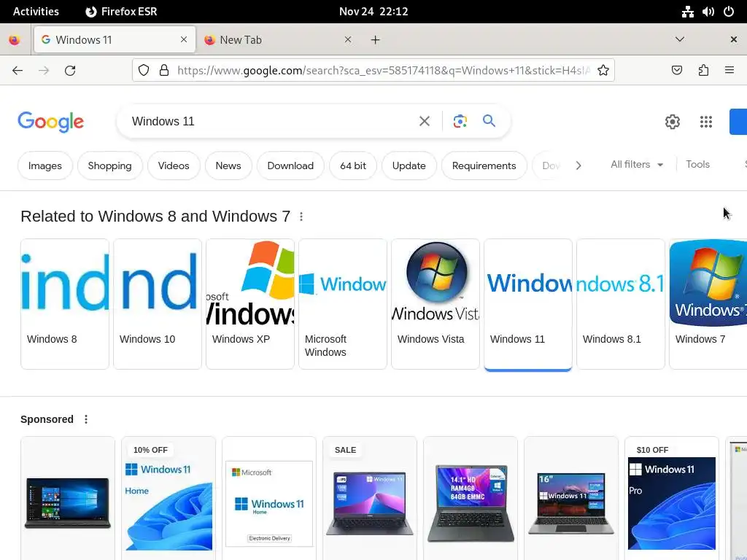
Task: Open the Windows 11 related card
Action: pos(528,304)
